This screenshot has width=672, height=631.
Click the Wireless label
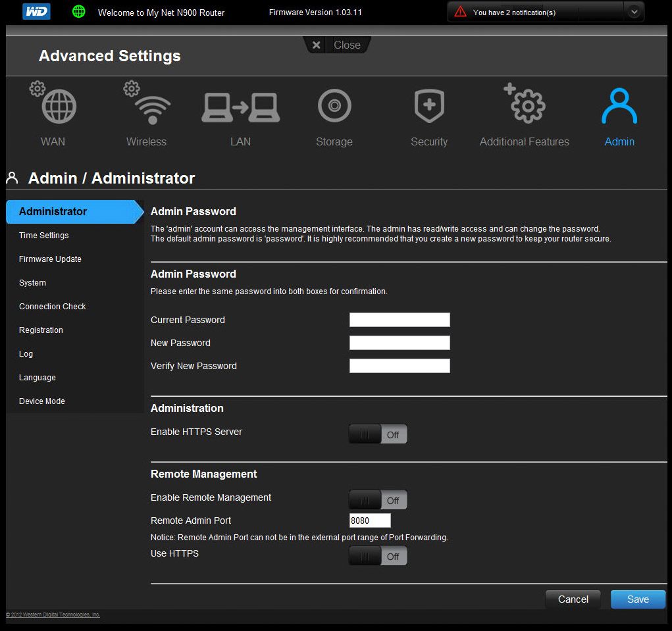(146, 141)
